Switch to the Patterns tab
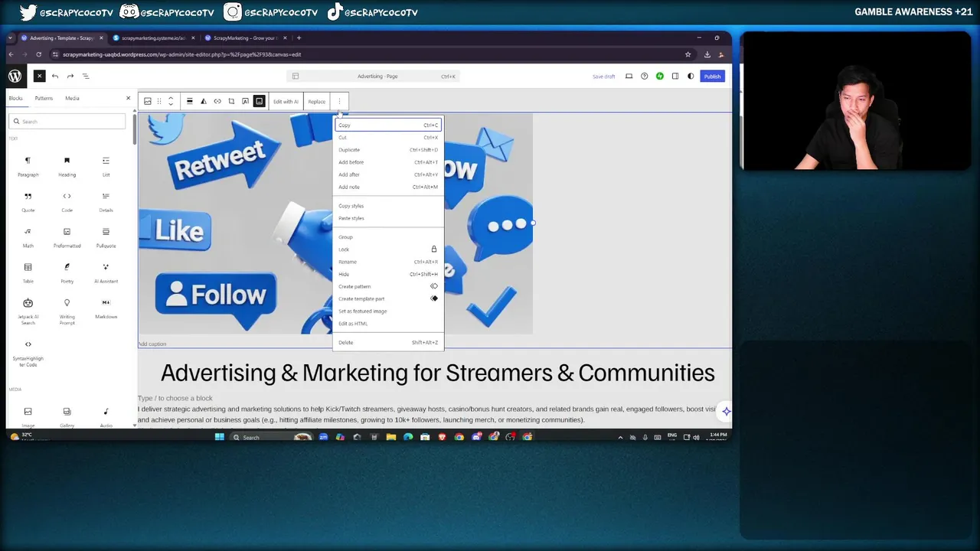The height and width of the screenshot is (551, 980). click(44, 98)
